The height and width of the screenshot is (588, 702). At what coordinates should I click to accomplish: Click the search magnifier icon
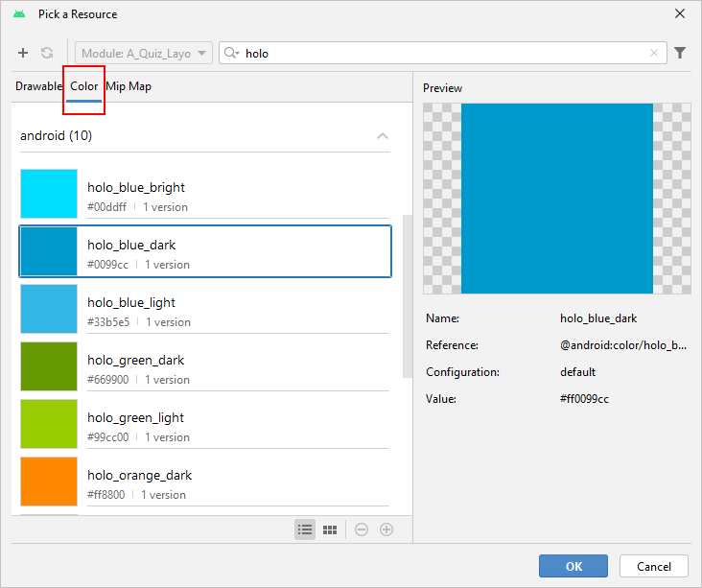231,54
